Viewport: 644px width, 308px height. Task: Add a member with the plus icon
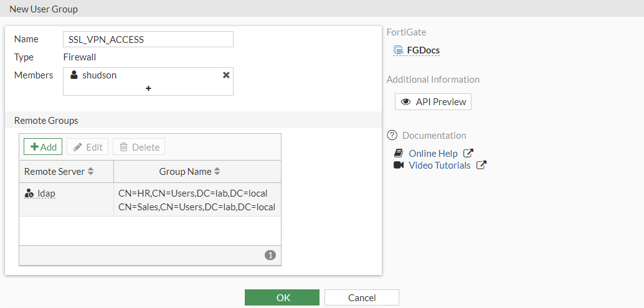pos(148,88)
